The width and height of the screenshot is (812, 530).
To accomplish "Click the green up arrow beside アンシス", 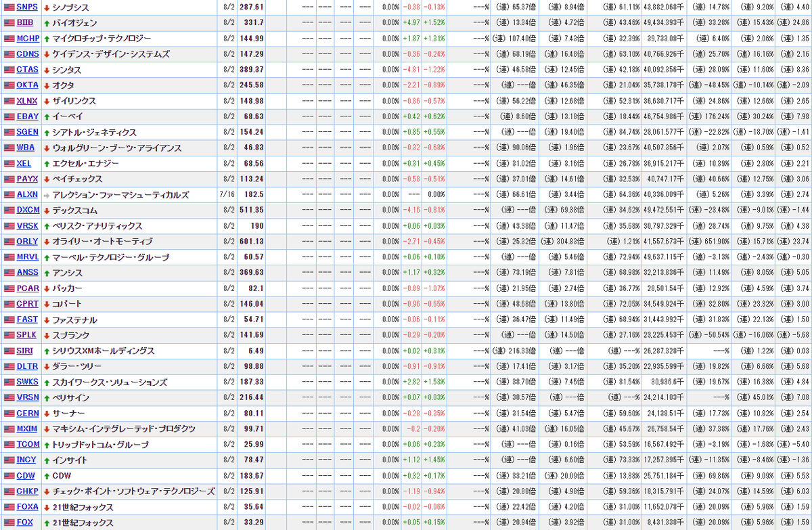I will tap(47, 273).
